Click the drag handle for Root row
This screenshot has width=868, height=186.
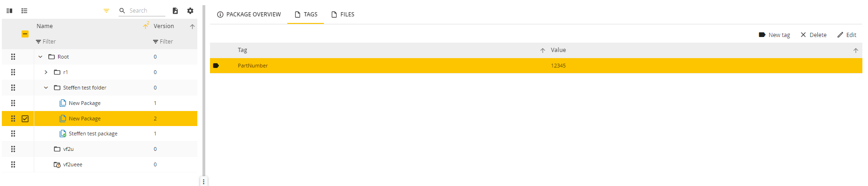pos(13,57)
